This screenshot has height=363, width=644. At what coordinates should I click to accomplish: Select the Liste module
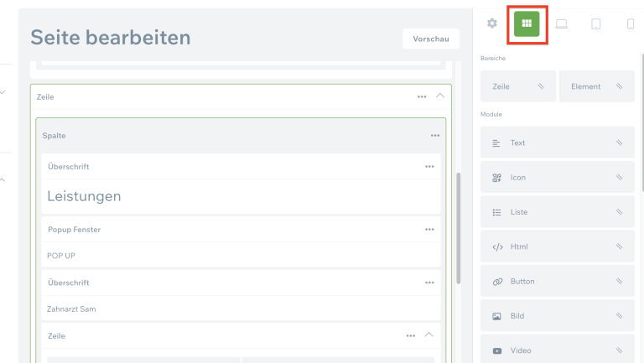coord(557,212)
